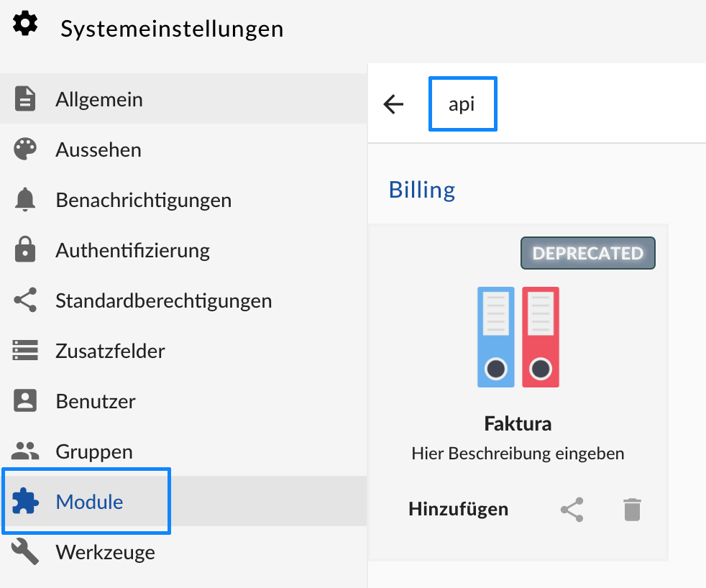The height and width of the screenshot is (588, 706).
Task: Delete the Faktura module via trash icon
Action: (631, 510)
